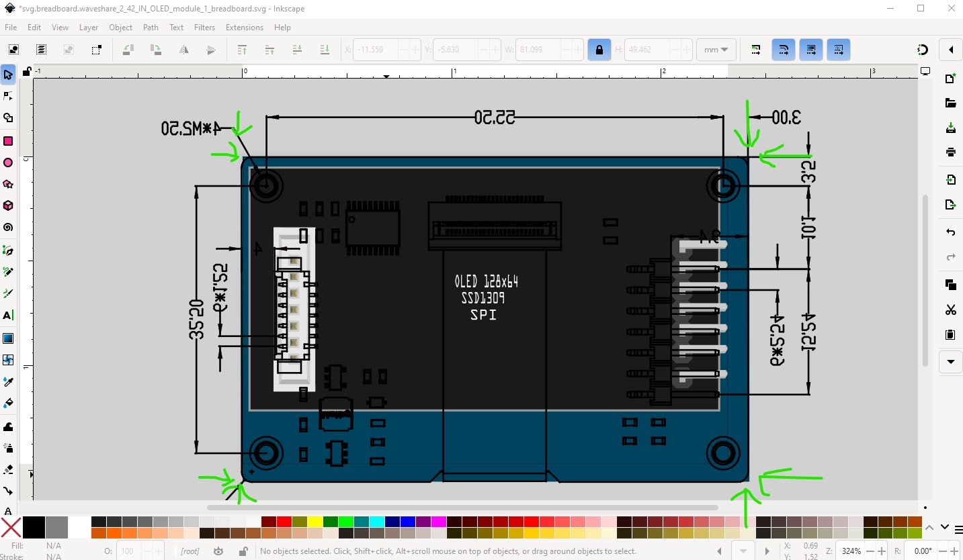Image resolution: width=963 pixels, height=560 pixels.
Task: Click the Cut scissors icon
Action: tap(950, 310)
